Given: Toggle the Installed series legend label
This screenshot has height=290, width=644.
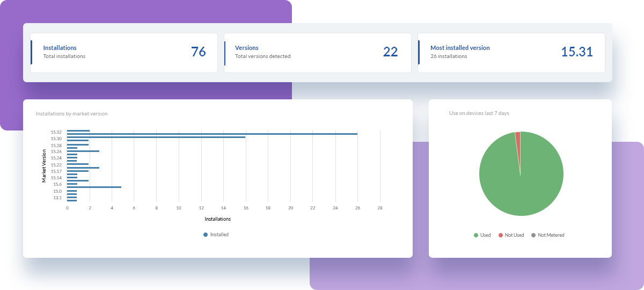Looking at the screenshot, I should tap(219, 235).
